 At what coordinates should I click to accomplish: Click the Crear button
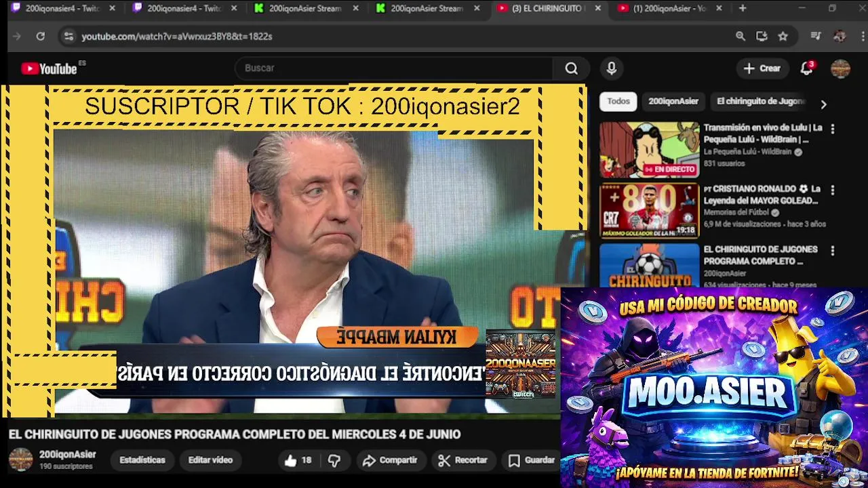[x=762, y=68]
